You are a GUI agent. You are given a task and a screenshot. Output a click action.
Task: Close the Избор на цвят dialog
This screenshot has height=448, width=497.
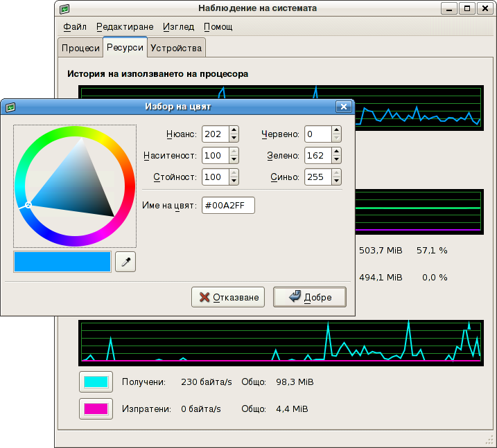pos(343,107)
